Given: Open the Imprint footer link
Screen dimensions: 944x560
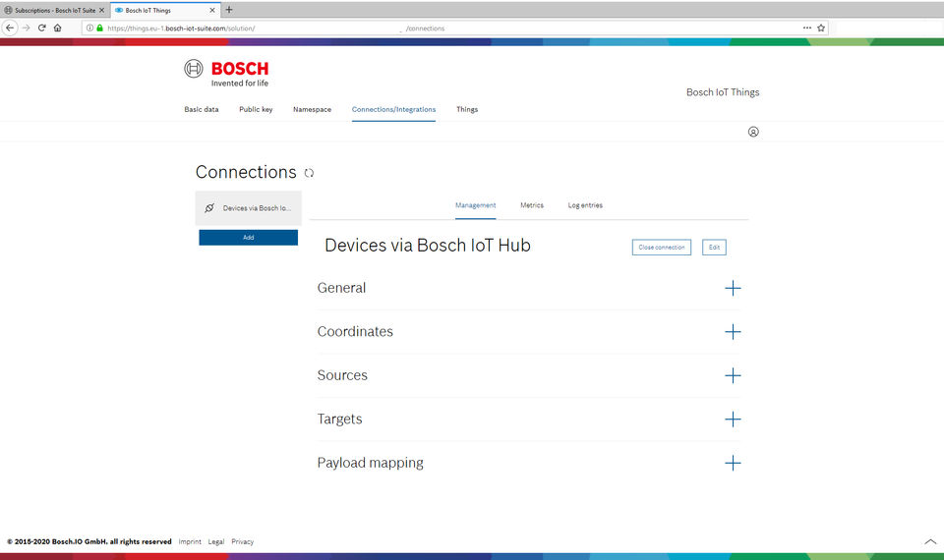Looking at the screenshot, I should 190,541.
